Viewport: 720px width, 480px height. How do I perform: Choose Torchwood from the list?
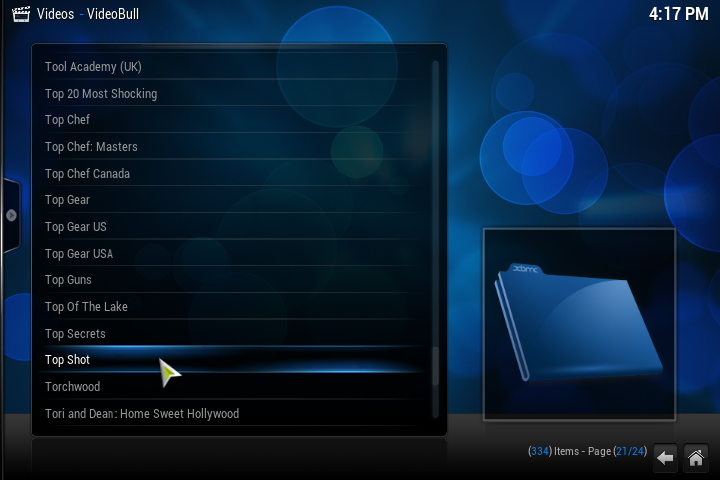coord(232,386)
